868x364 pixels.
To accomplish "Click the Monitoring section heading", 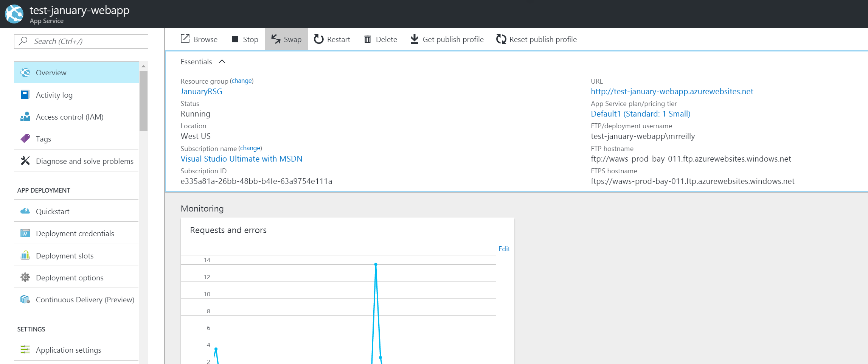I will pos(202,208).
